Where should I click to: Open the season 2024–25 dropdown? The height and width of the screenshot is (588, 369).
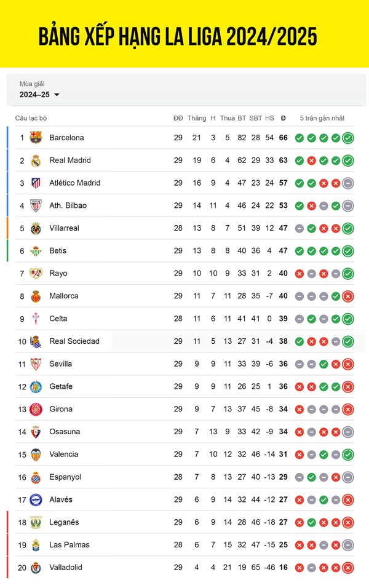click(39, 95)
